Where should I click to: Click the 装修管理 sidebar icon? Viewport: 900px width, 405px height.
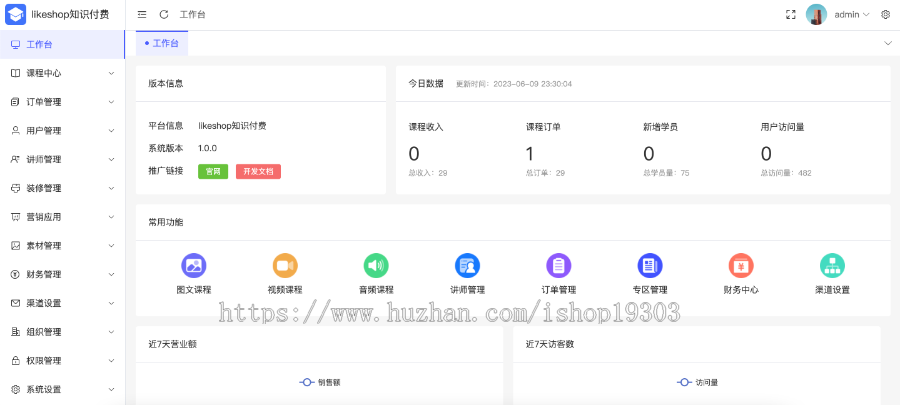pos(15,188)
